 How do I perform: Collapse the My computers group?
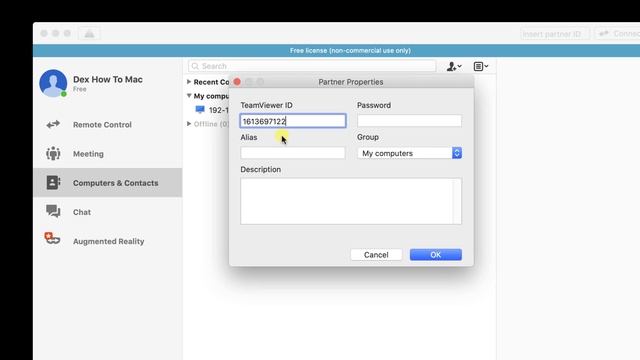pyautogui.click(x=189, y=96)
